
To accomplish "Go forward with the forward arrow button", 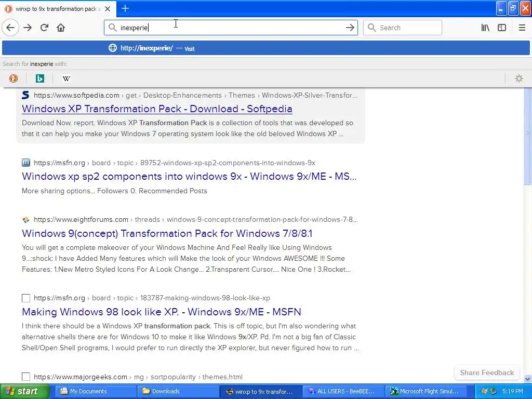I will 28,28.
